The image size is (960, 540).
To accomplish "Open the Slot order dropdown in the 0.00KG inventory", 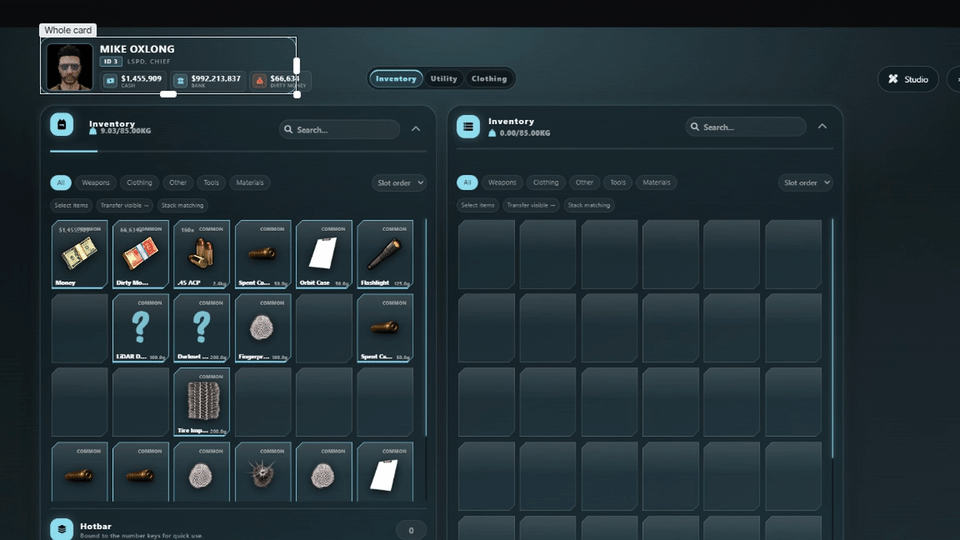I will [x=806, y=183].
